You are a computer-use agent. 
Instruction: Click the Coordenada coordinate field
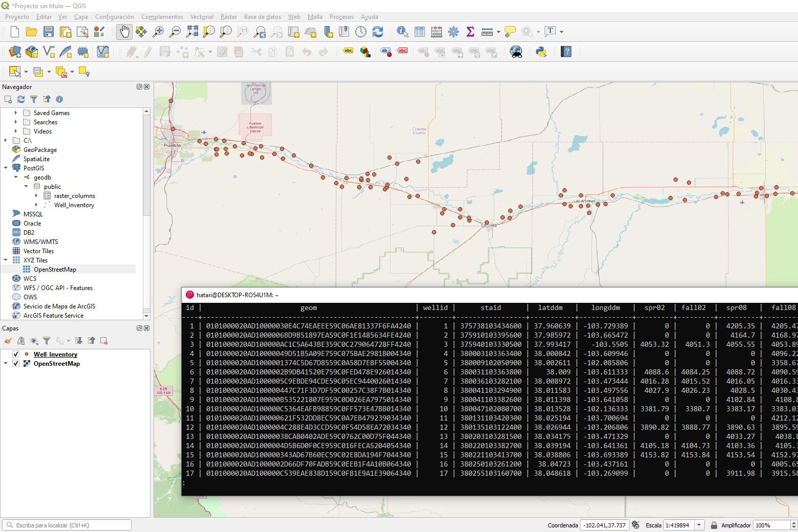[x=605, y=525]
